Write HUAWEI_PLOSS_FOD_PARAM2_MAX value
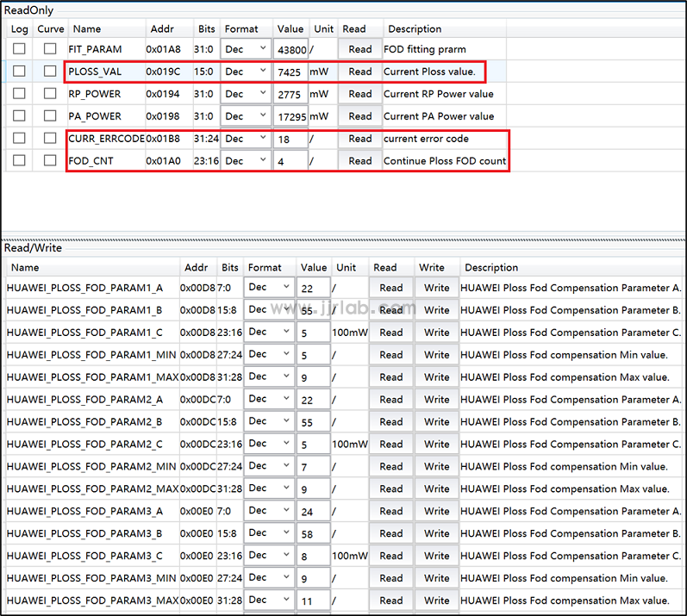This screenshot has height=616, width=687. coord(436,488)
